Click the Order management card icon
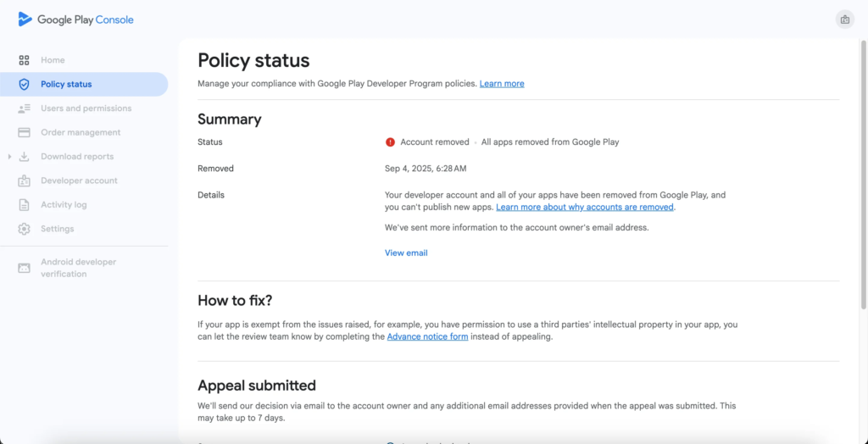This screenshot has width=868, height=444. click(x=24, y=132)
